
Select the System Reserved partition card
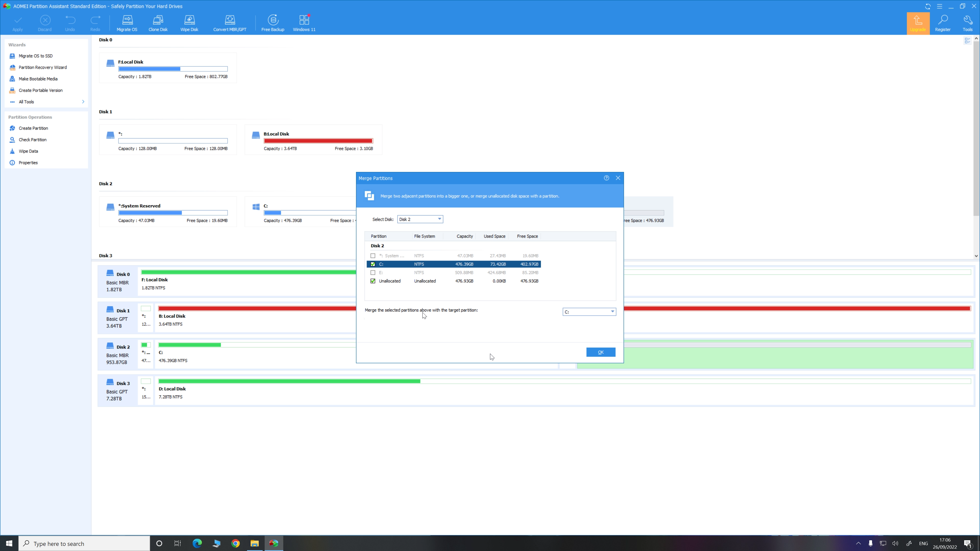168,211
